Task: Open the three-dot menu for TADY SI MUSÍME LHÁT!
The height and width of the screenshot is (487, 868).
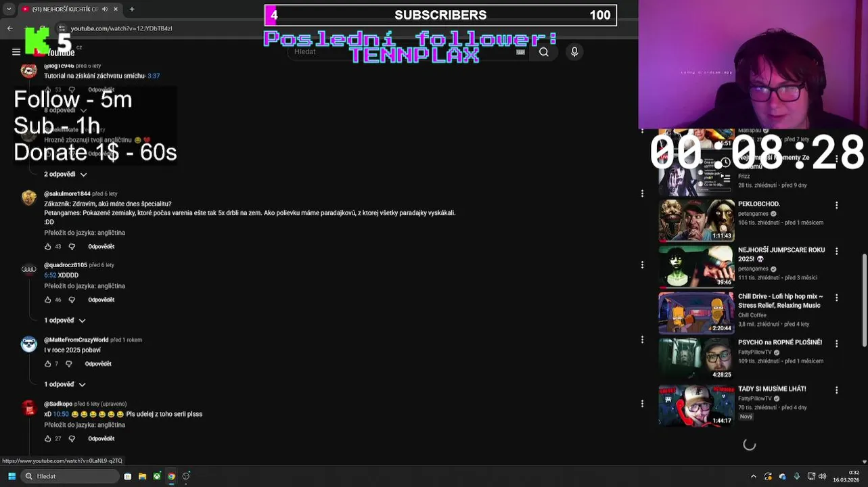Action: point(836,390)
